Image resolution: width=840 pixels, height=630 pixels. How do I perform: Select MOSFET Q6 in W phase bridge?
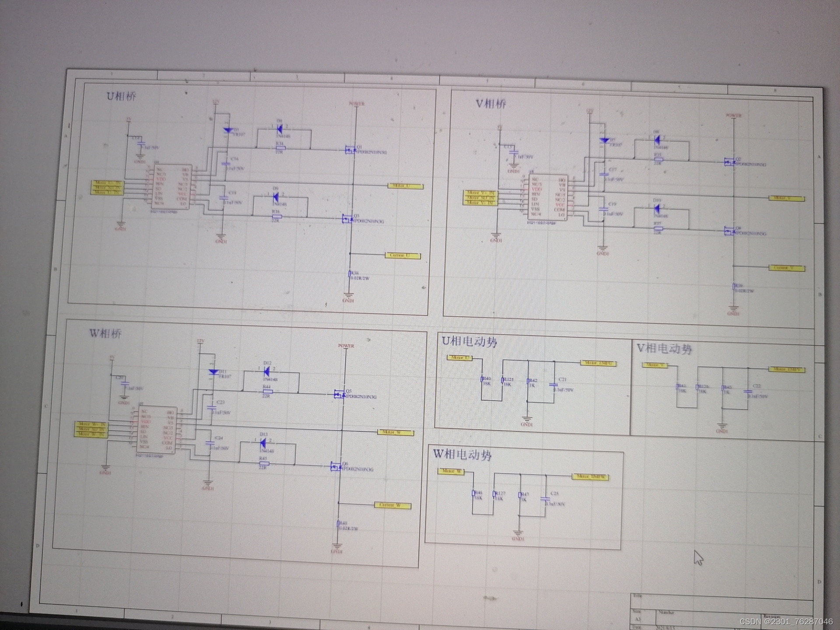click(x=336, y=467)
